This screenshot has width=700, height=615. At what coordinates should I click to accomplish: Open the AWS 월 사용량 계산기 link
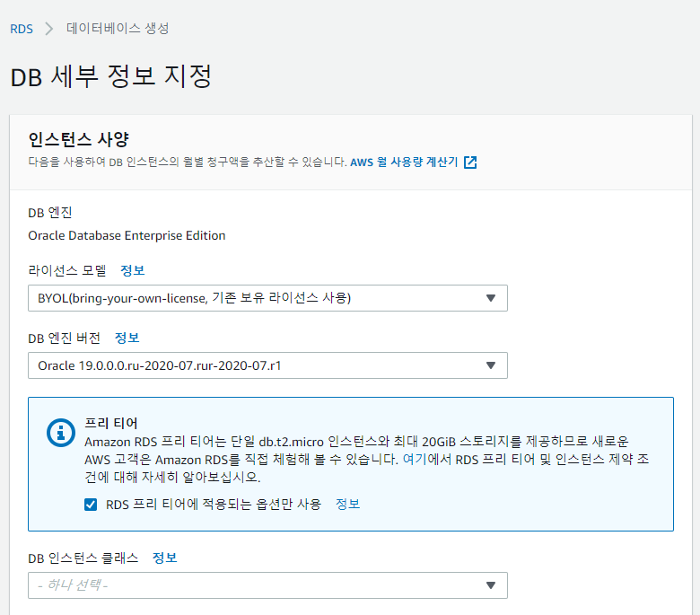[404, 163]
